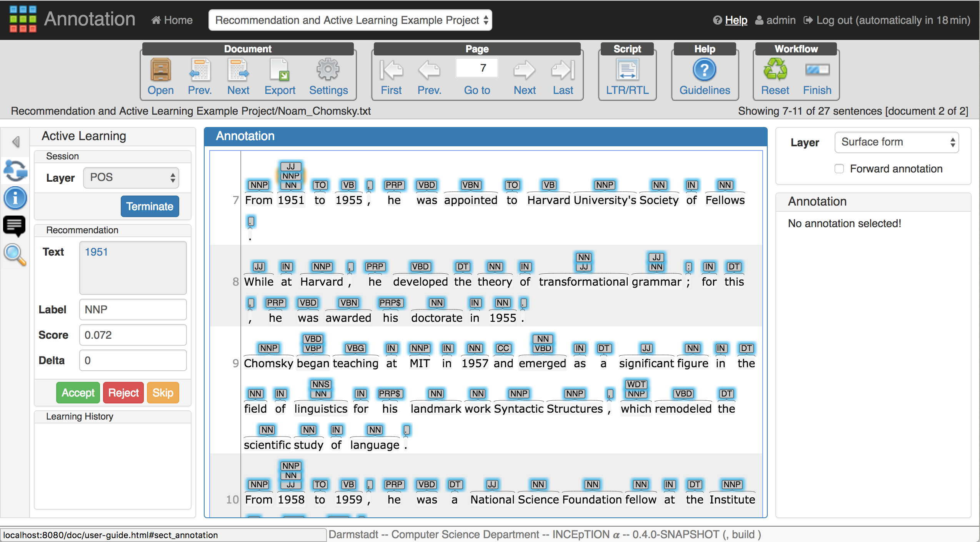
Task: Click the recommendation Delta field
Action: coord(133,360)
